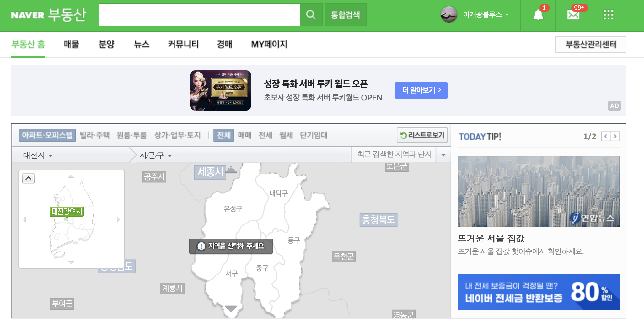Select 유성구 district on map
This screenshot has width=644, height=324.
pos(233,208)
